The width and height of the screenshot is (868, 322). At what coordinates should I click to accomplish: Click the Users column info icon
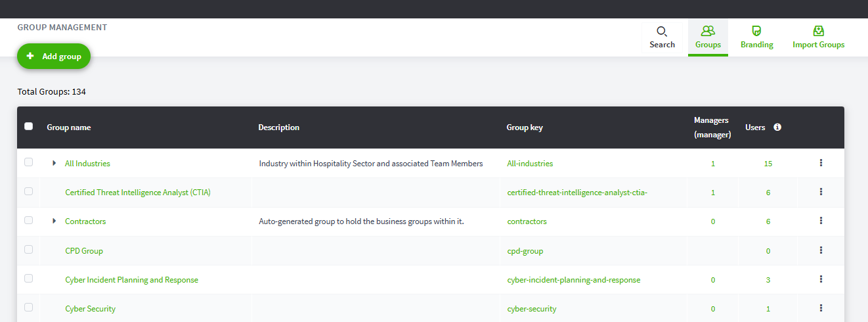click(x=777, y=127)
